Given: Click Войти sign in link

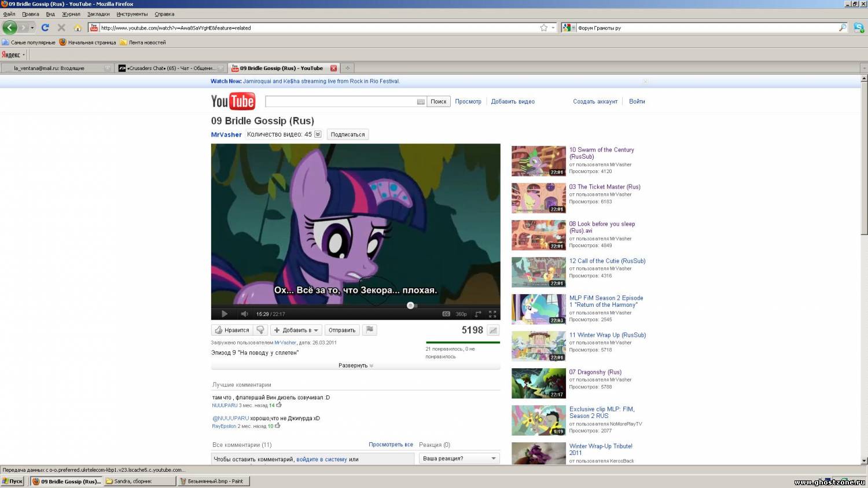Looking at the screenshot, I should (x=637, y=101).
